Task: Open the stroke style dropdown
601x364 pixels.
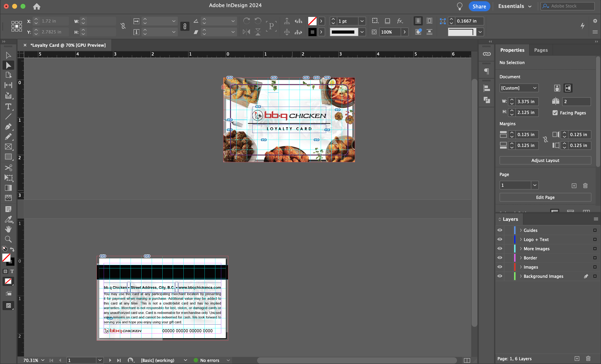Action: pyautogui.click(x=362, y=32)
